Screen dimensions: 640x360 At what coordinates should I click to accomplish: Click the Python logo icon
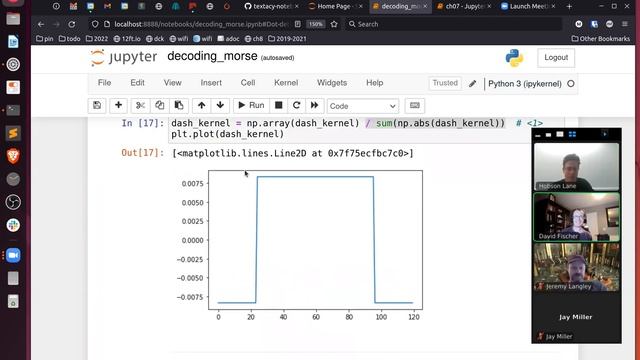514,58
